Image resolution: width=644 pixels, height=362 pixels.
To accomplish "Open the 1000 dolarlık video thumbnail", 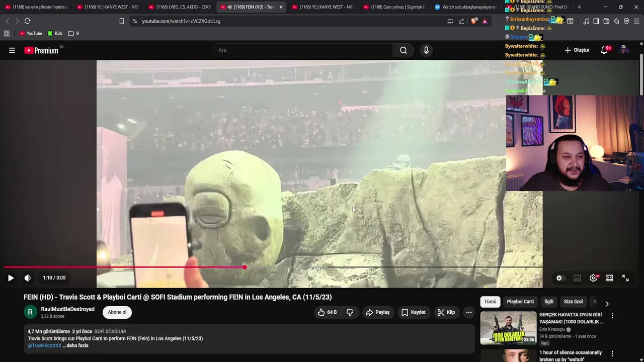I will 508,328.
